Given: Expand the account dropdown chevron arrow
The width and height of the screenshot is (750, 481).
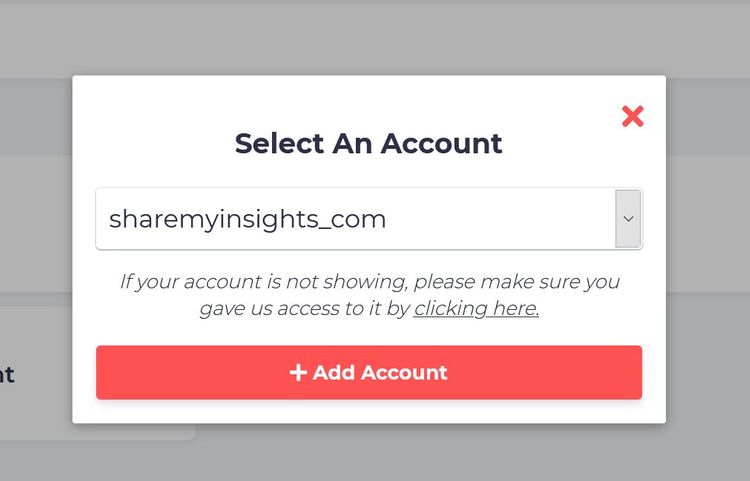Looking at the screenshot, I should (x=628, y=219).
